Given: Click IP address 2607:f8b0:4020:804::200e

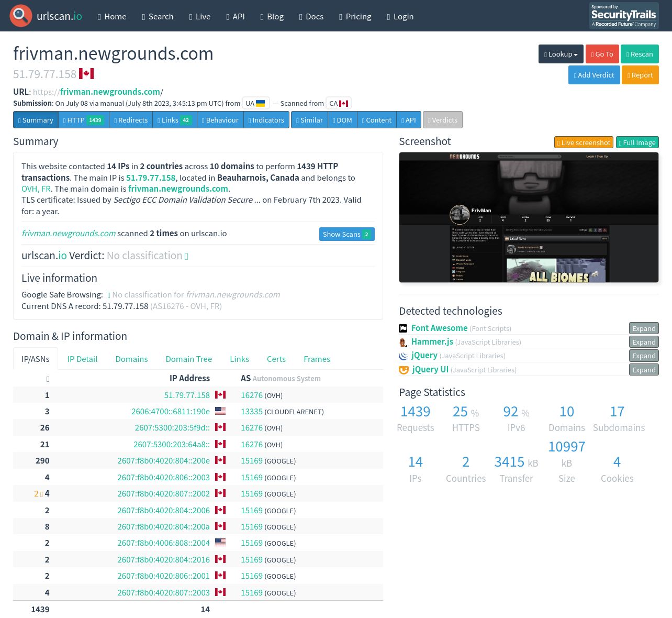Looking at the screenshot, I should tap(163, 461).
